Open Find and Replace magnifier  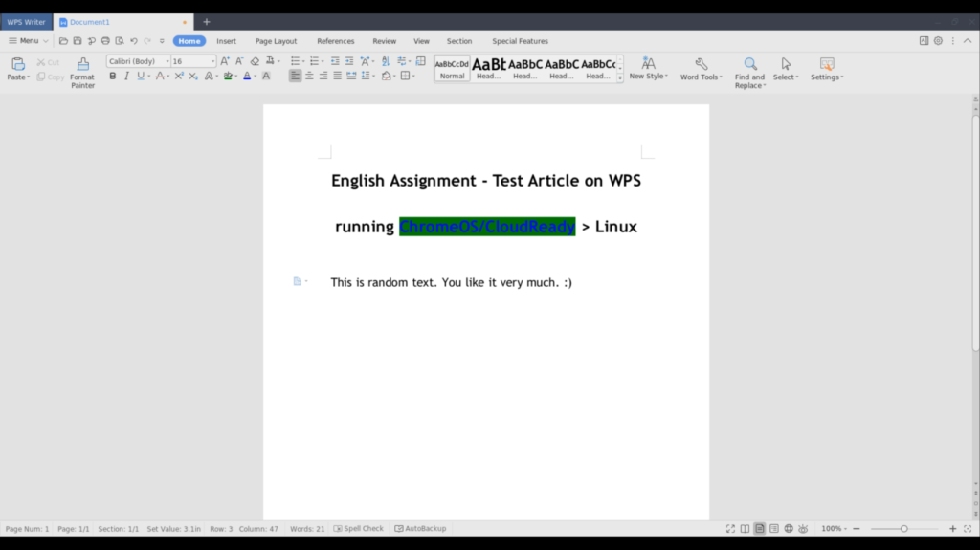[750, 64]
